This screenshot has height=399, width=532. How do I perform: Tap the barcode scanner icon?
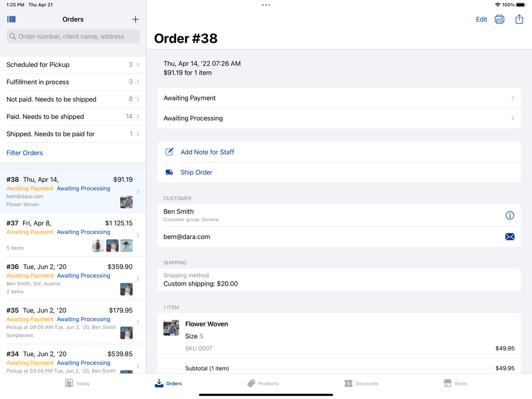coord(11,19)
